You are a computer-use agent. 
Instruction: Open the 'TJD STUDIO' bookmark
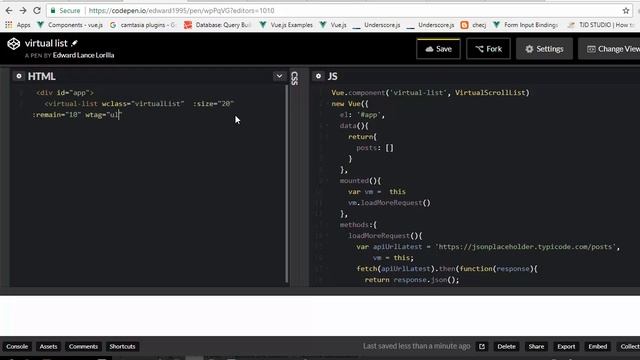600,25
